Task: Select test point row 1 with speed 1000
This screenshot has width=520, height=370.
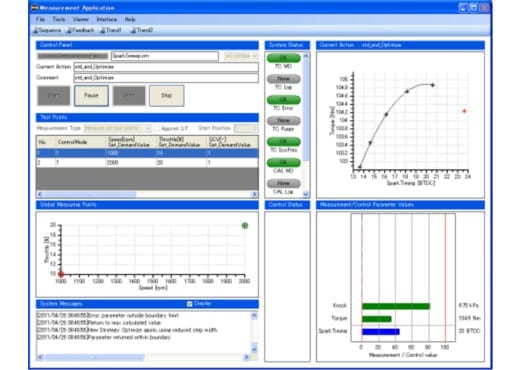Action: pos(147,153)
